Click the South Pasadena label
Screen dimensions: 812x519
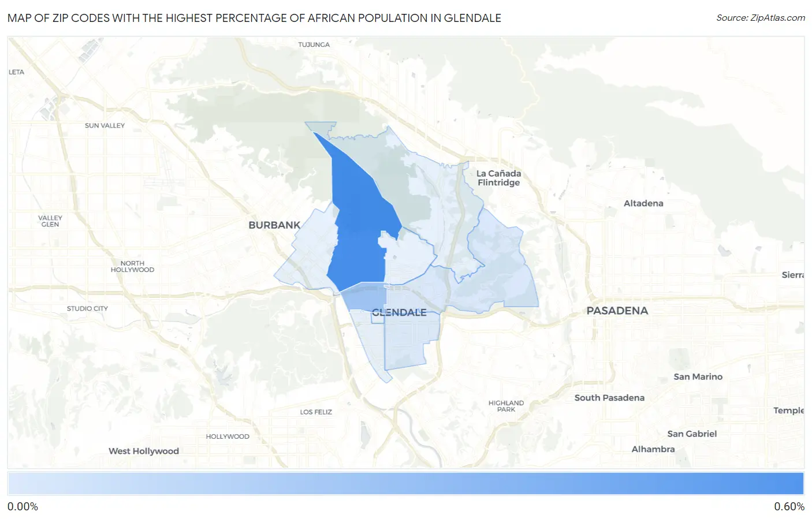[609, 398]
